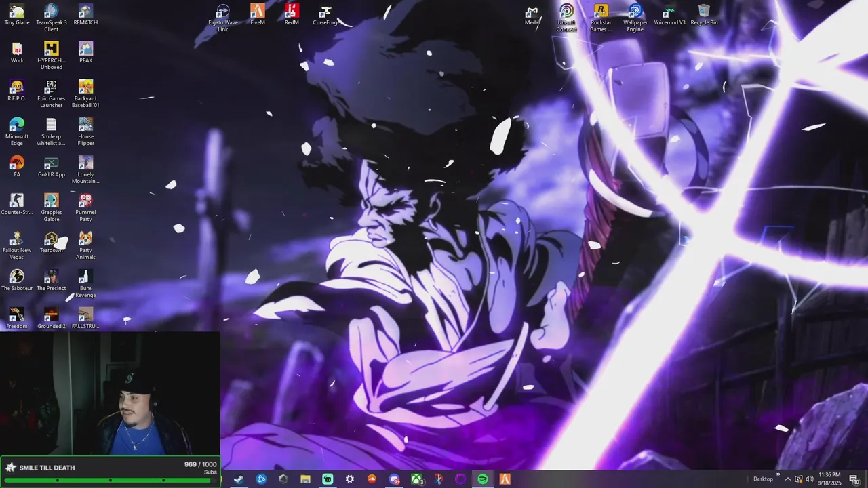Select the Grounded 2 icon
The height and width of the screenshot is (488, 868).
coord(52,319)
